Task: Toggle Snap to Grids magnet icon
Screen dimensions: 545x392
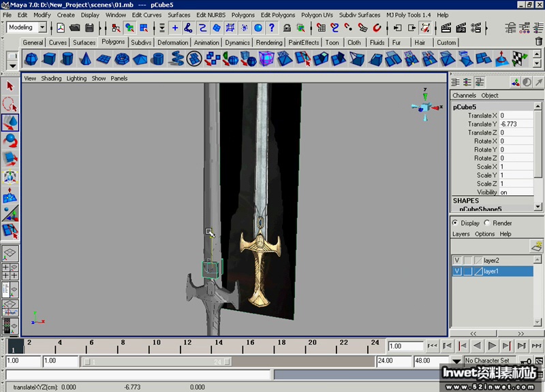Action: (321, 28)
